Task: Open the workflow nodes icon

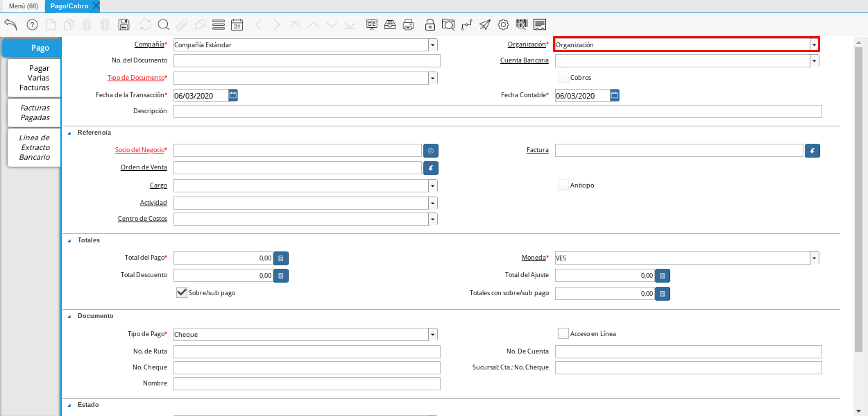Action: [x=467, y=25]
